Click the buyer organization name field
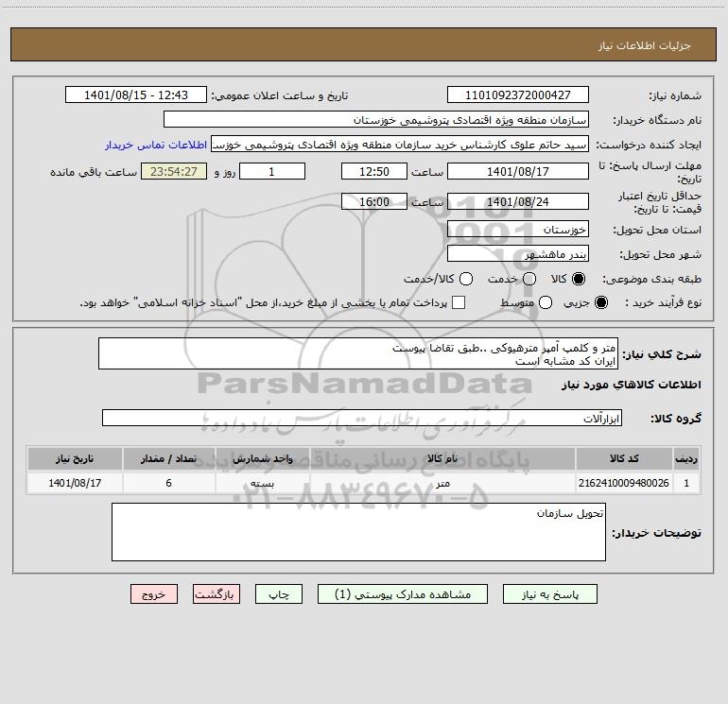The height and width of the screenshot is (704, 728). pos(376,119)
